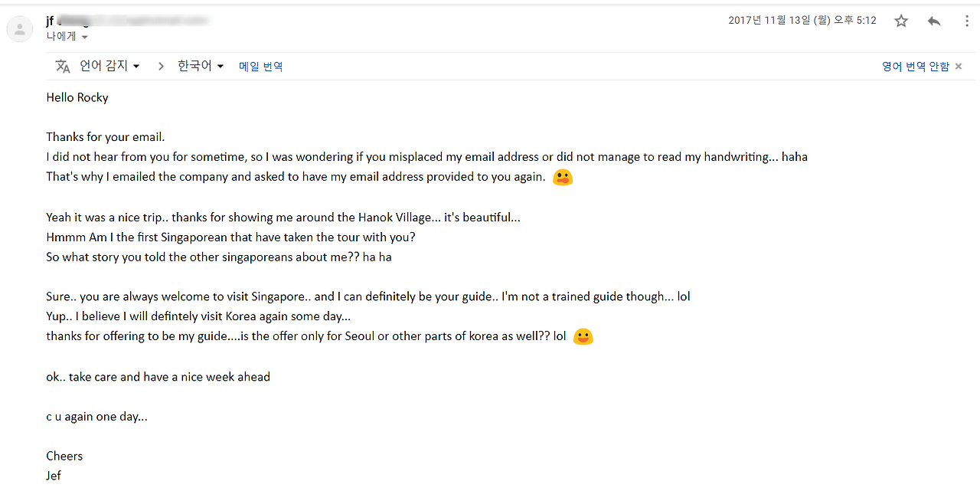Click the greeting 'Hello Rocky' in the body
Viewport: 980px width, 491px height.
pos(77,97)
